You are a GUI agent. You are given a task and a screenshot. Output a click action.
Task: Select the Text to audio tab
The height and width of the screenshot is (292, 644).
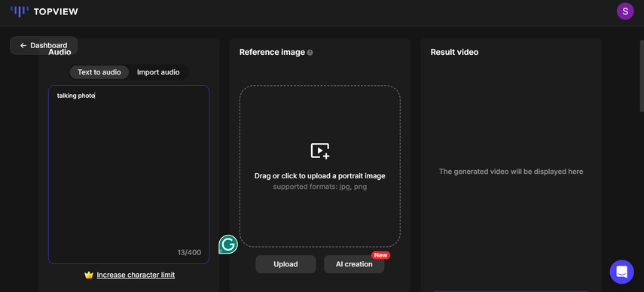pyautogui.click(x=99, y=72)
